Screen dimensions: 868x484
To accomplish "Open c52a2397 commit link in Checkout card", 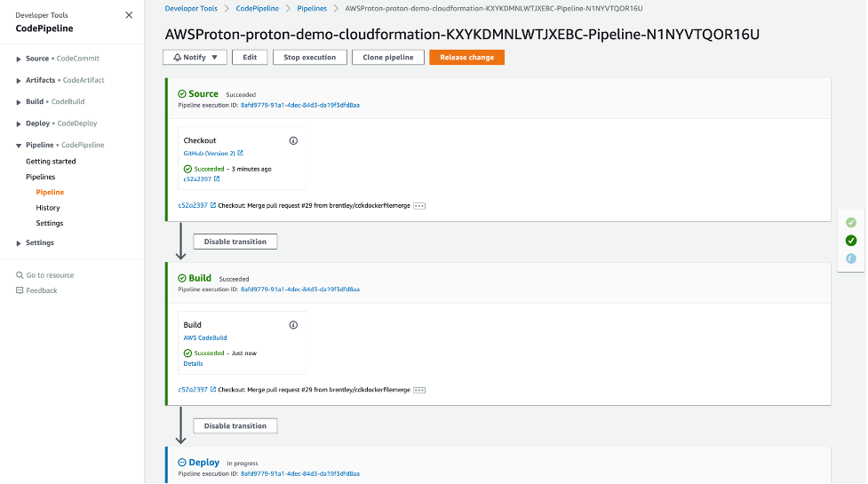I will point(197,179).
